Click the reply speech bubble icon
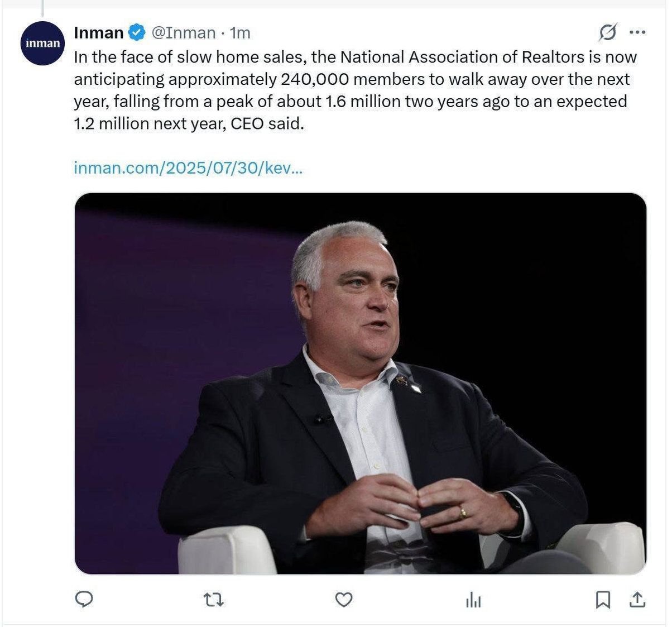 [84, 600]
